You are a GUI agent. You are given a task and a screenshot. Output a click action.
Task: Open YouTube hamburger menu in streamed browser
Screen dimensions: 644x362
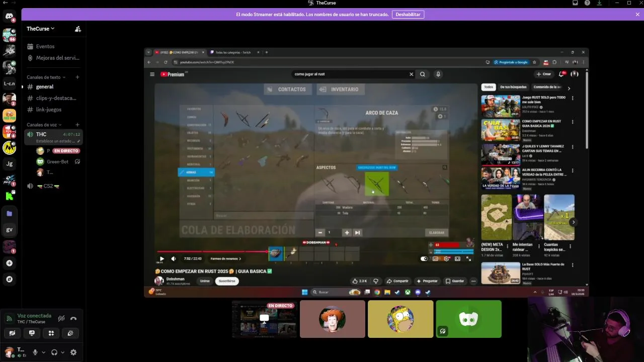pyautogui.click(x=152, y=74)
